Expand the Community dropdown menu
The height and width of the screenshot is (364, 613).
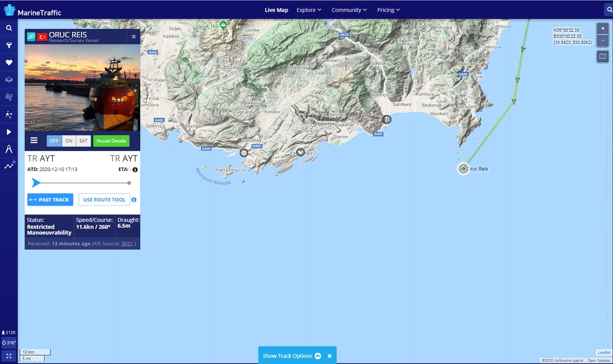pyautogui.click(x=349, y=10)
